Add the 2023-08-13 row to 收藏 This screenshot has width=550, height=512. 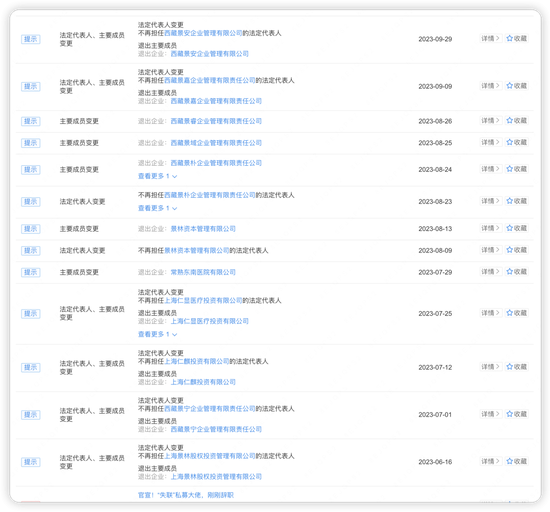(516, 228)
